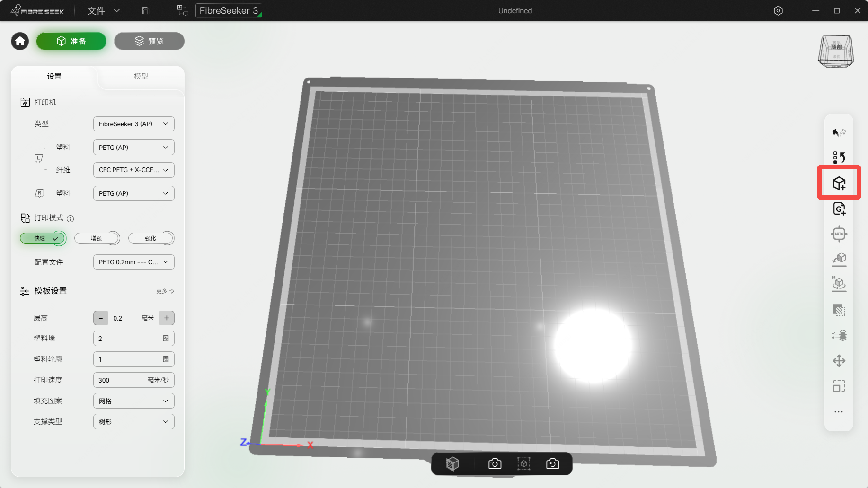
Task: Open the settings hexagon icon
Action: click(x=778, y=10)
